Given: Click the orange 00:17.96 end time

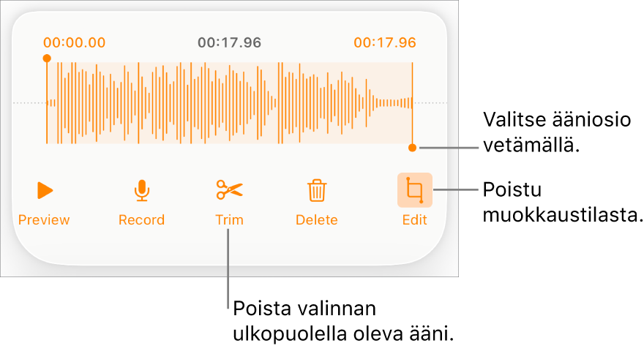Looking at the screenshot, I should tap(385, 42).
